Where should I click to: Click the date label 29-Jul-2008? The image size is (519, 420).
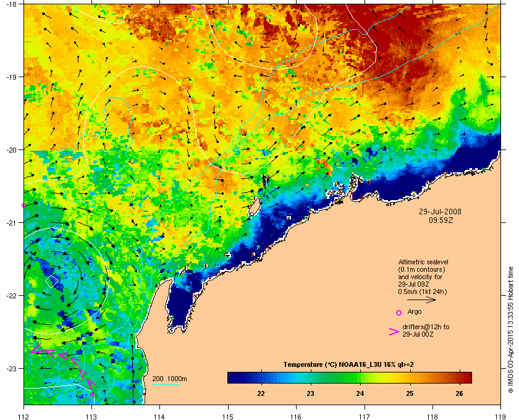click(440, 211)
